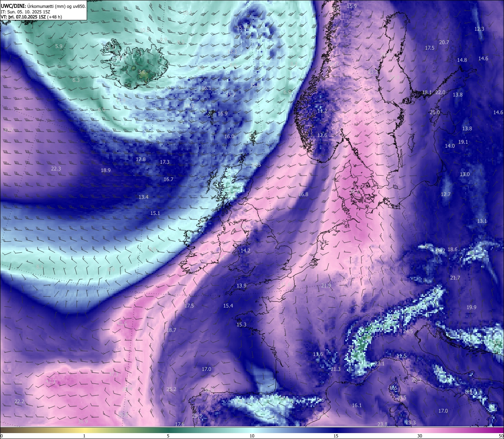The image size is (504, 439).
Task: Click the 5.9 value label
Action: pos(59,46)
